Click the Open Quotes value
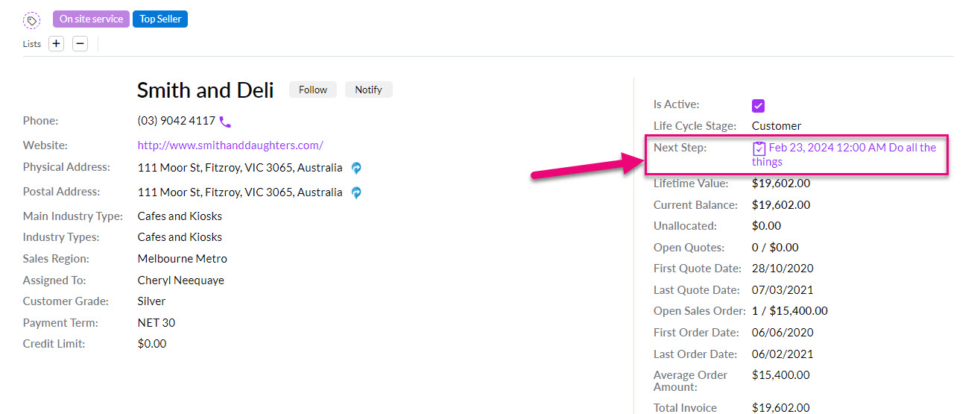This screenshot has height=414, width=980. pyautogui.click(x=775, y=248)
